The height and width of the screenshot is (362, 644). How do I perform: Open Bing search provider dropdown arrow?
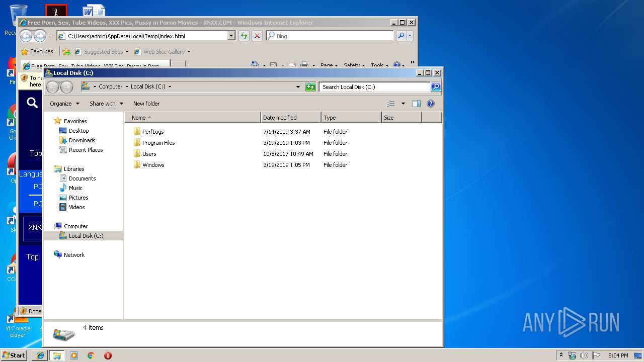point(410,36)
